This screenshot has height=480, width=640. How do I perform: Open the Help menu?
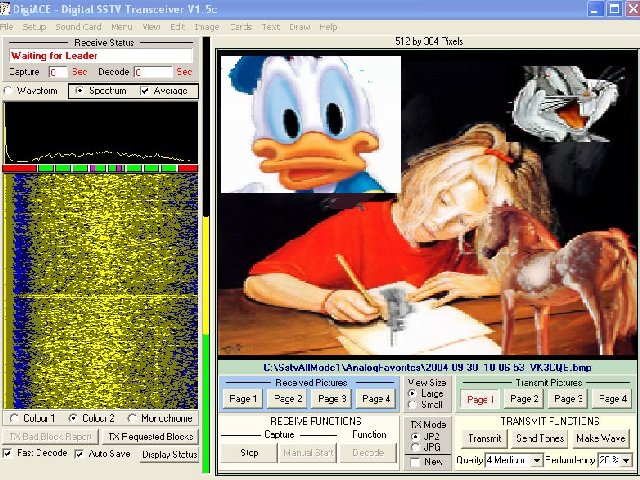click(x=328, y=27)
